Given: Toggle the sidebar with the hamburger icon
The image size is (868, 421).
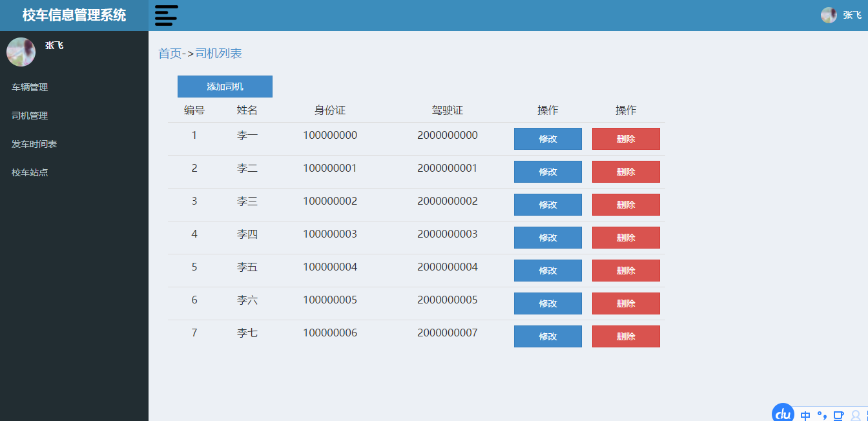Looking at the screenshot, I should pyautogui.click(x=166, y=15).
